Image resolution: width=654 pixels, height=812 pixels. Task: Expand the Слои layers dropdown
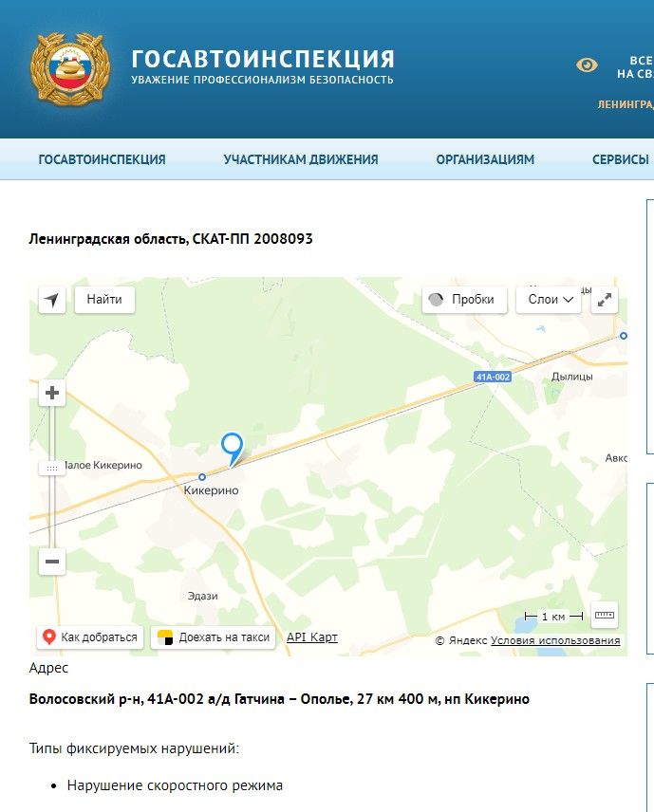(549, 300)
